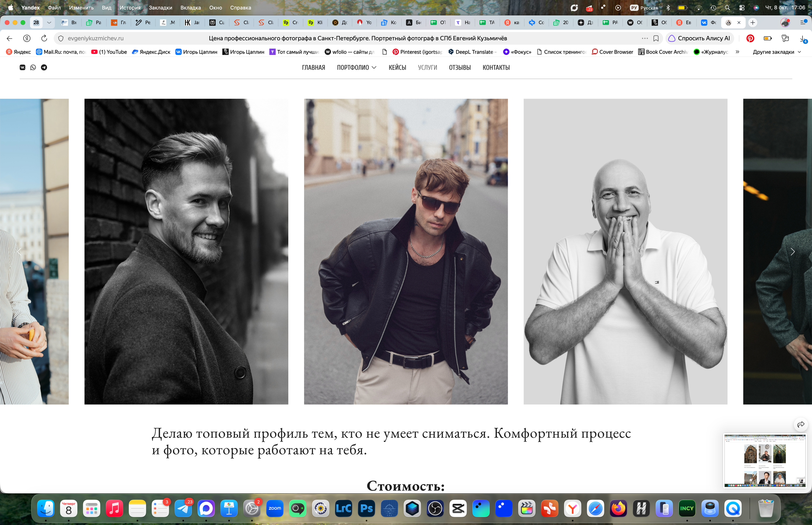The height and width of the screenshot is (525, 812).
Task: Open the Русская input language menu
Action: 644,8
